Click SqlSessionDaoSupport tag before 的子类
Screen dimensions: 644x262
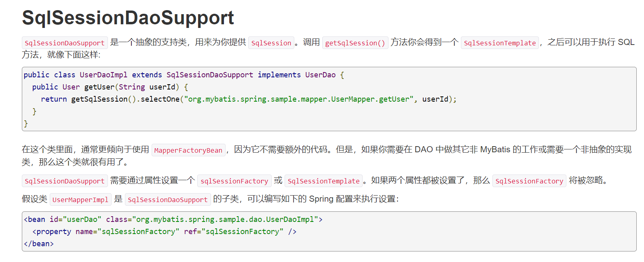pos(167,200)
